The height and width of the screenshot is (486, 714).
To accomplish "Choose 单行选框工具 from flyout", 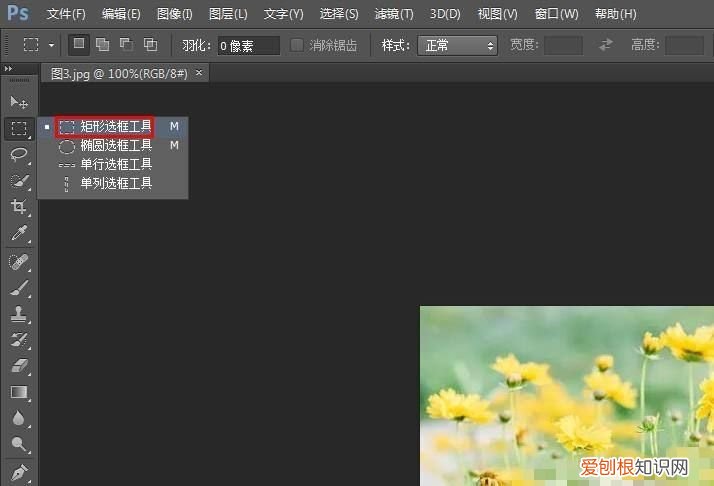I will (x=113, y=164).
